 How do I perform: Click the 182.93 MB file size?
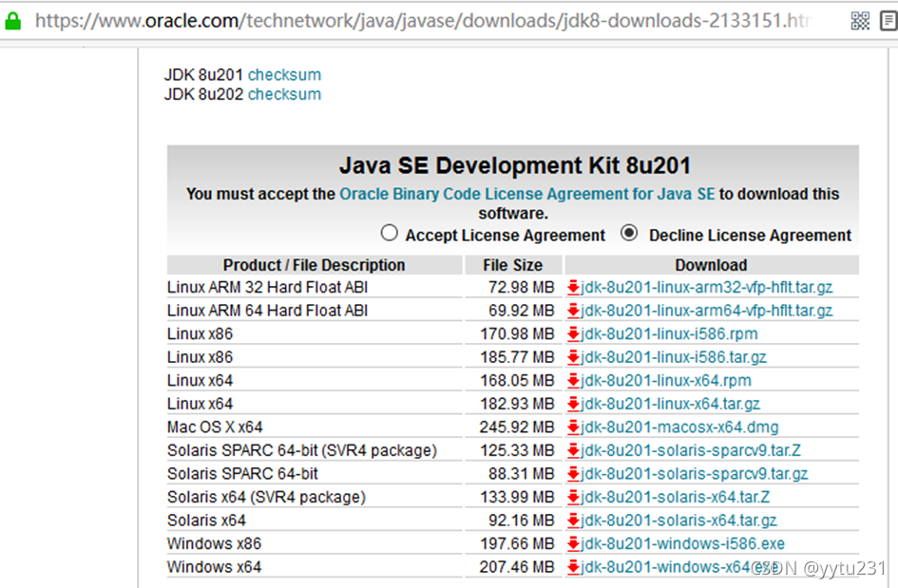click(x=517, y=405)
